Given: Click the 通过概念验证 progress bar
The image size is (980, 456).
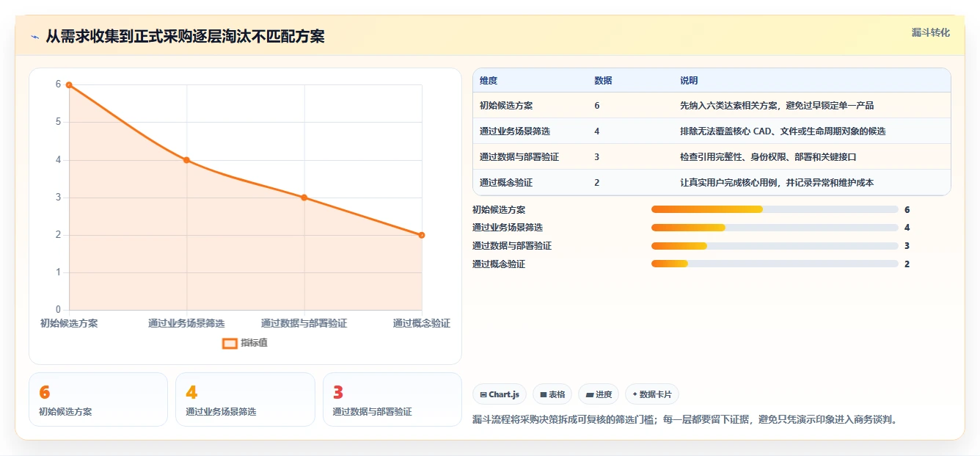Looking at the screenshot, I should pos(775,264).
